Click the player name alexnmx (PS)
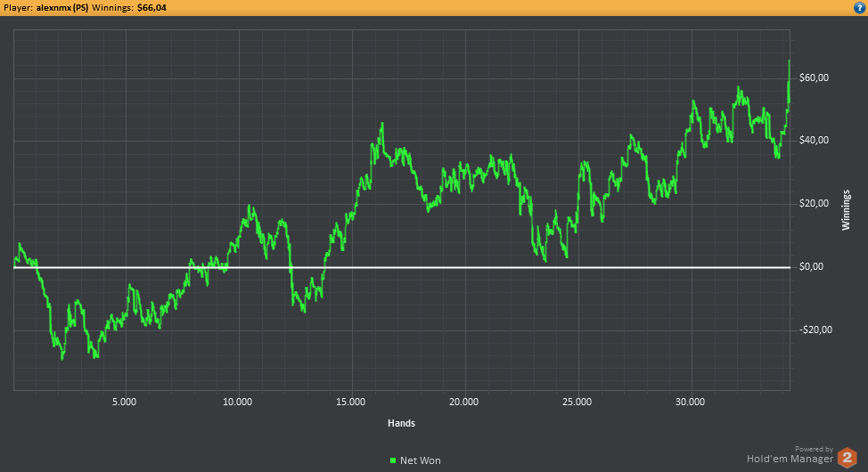This screenshot has height=472, width=868. click(x=62, y=8)
